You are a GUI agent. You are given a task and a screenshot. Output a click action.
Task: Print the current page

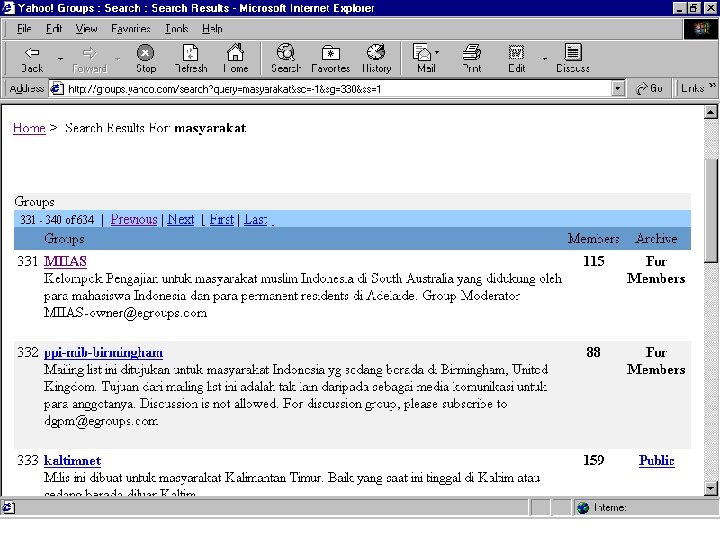[472, 59]
